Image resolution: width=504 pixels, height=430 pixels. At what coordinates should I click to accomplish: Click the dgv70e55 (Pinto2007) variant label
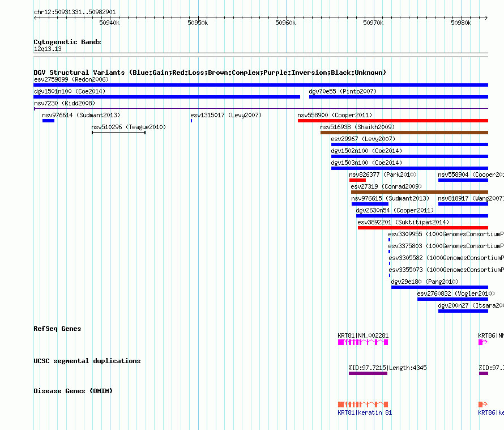point(343,91)
